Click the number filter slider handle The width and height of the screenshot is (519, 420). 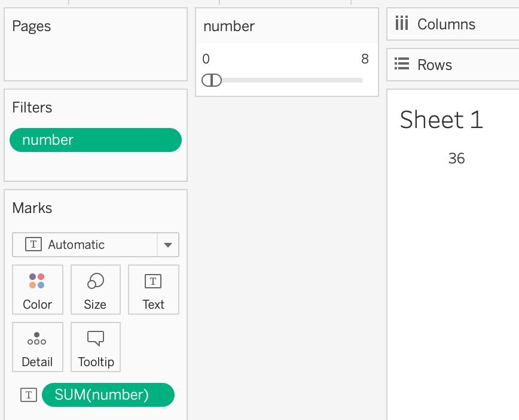pyautogui.click(x=212, y=80)
